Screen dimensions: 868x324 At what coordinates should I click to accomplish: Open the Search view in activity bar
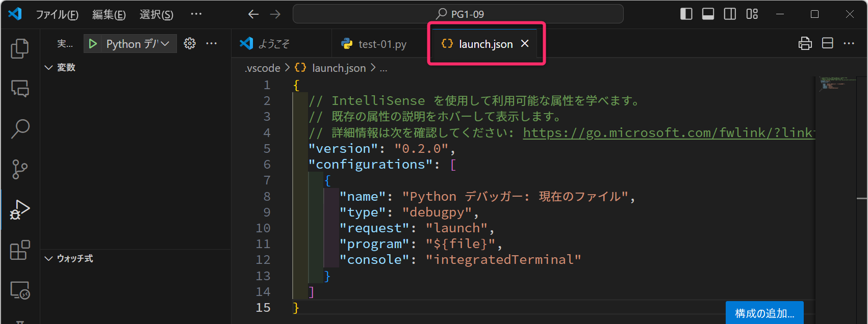click(x=20, y=129)
